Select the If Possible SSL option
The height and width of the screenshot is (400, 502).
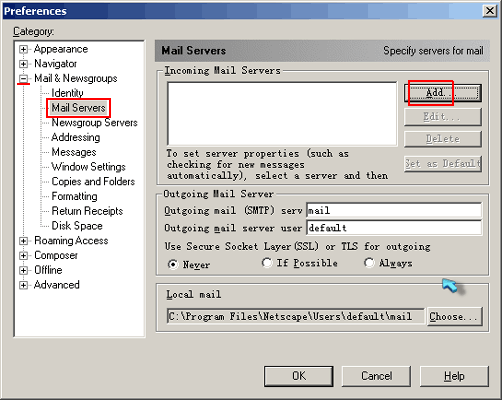tap(267, 263)
